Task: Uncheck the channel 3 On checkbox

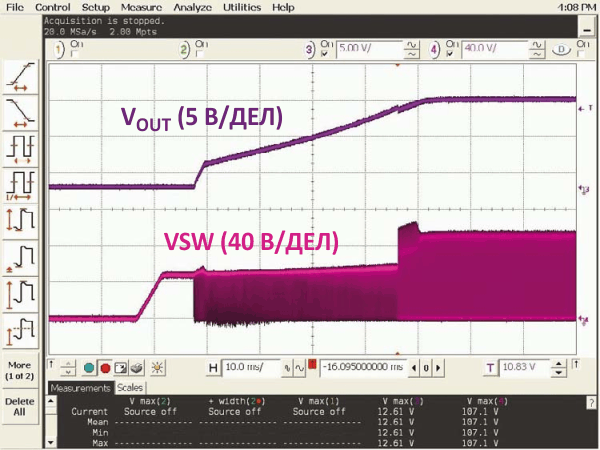Action: click(324, 54)
